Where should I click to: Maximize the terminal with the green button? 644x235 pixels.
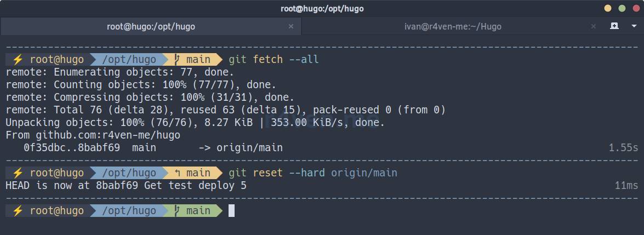coord(622,8)
